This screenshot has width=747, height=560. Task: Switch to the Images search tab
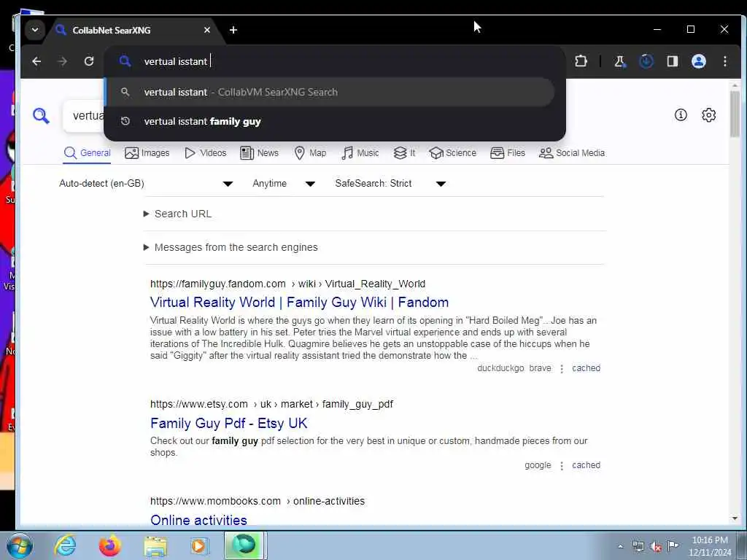(147, 153)
